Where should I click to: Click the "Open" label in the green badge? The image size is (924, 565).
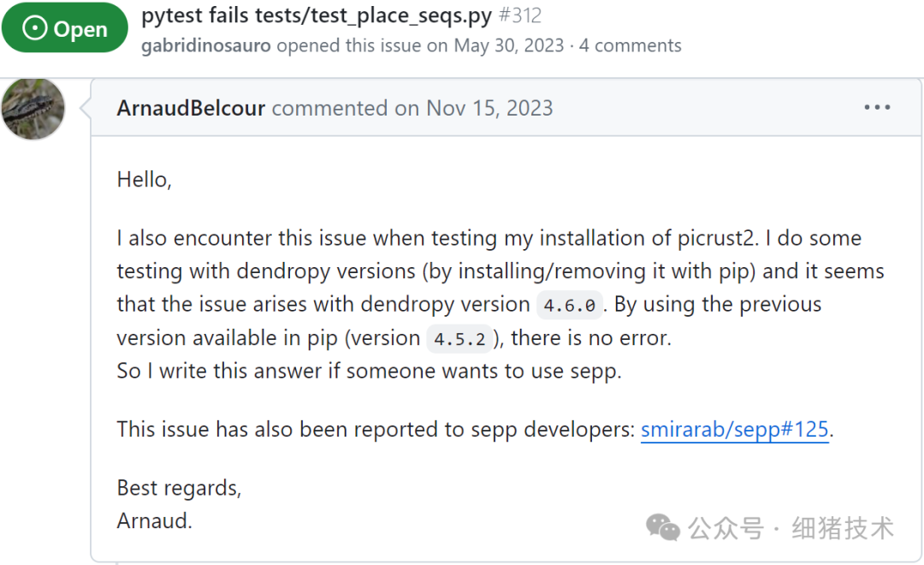pyautogui.click(x=80, y=29)
